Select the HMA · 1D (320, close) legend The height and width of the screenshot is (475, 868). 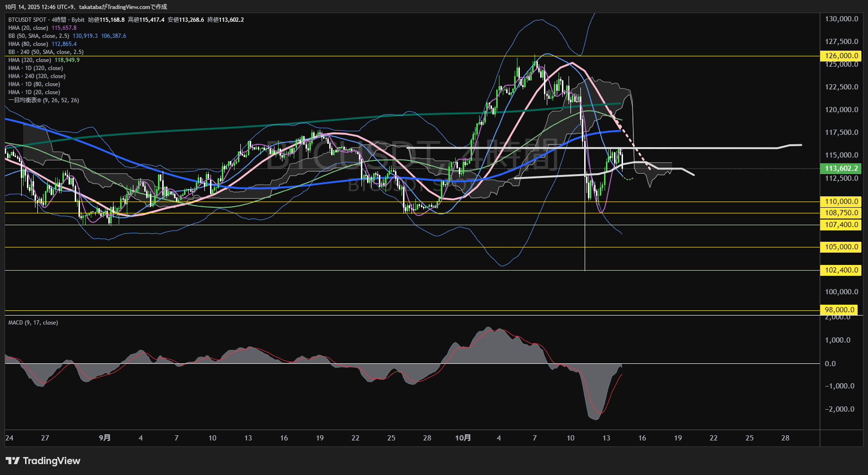click(x=35, y=68)
